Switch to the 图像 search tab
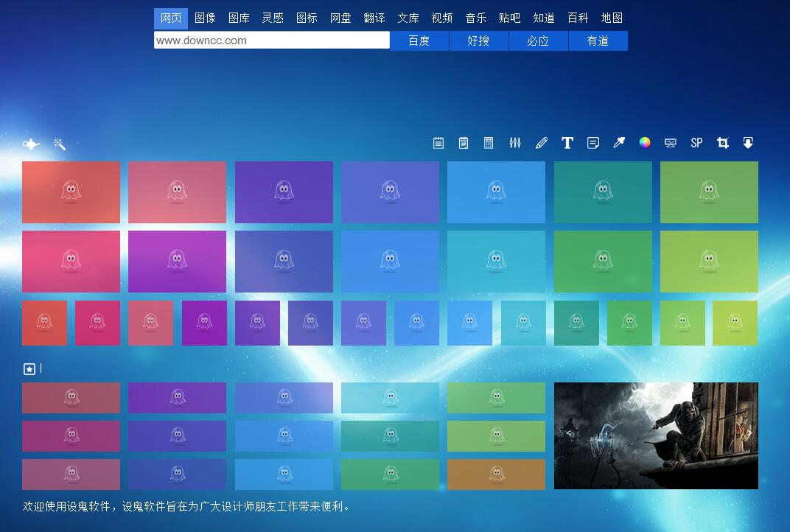The height and width of the screenshot is (532, 790). [205, 18]
